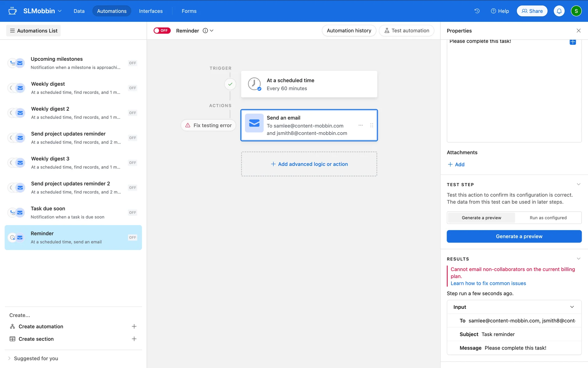Click the Reminder info icon
This screenshot has width=588, height=368.
(205, 31)
